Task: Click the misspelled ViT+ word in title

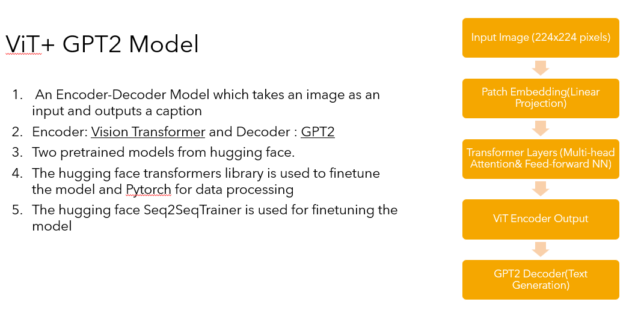Action: point(24,44)
